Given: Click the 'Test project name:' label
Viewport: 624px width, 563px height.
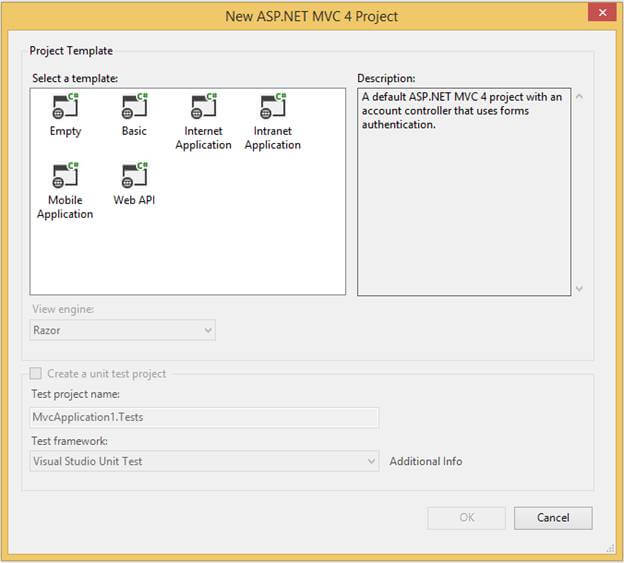Looking at the screenshot, I should point(76,394).
